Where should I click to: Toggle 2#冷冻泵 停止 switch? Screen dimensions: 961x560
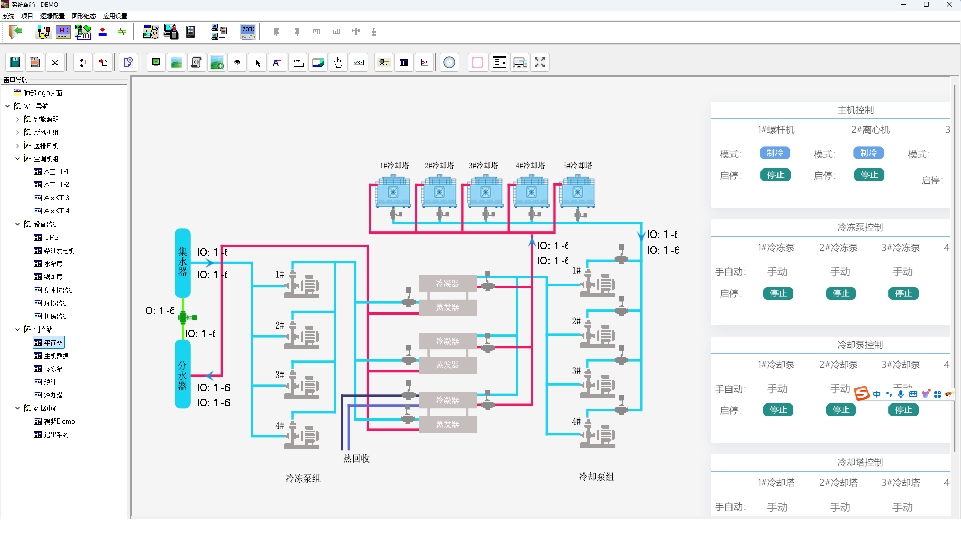[x=840, y=293]
